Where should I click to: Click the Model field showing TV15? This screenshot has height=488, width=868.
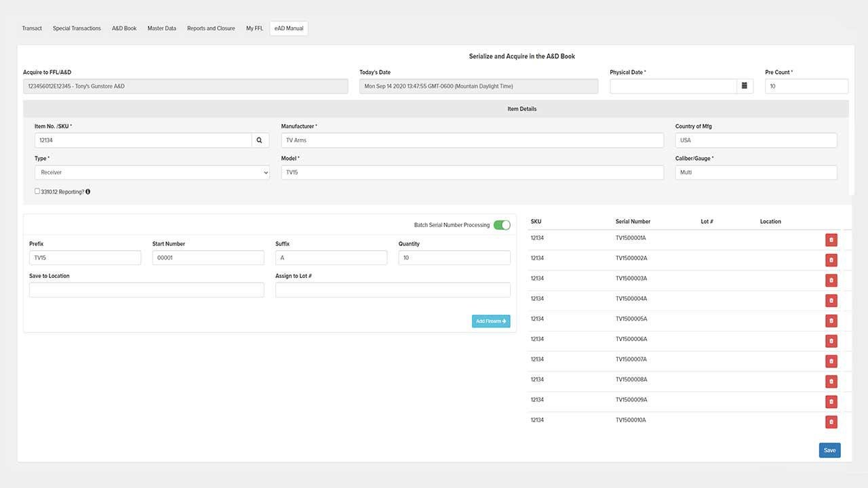point(472,173)
